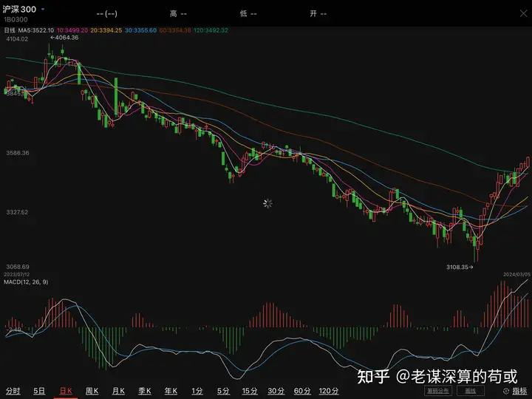This screenshot has height=399, width=532.
Task: Click the 低 -- field
Action: click(248, 13)
